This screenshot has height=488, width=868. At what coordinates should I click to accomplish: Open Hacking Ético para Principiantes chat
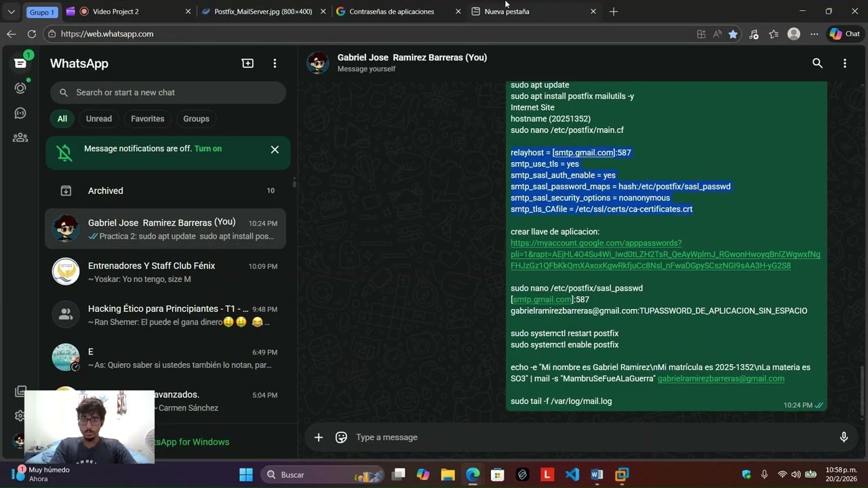(165, 315)
